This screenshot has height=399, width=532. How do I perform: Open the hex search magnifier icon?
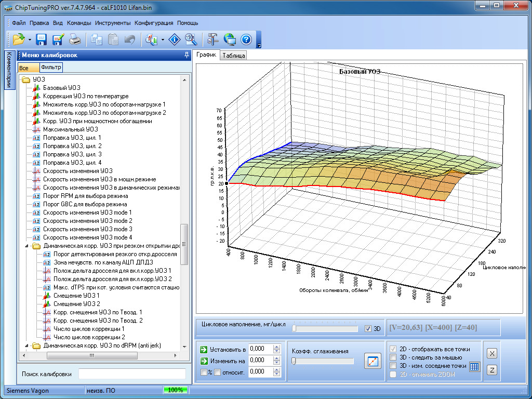tap(190, 39)
